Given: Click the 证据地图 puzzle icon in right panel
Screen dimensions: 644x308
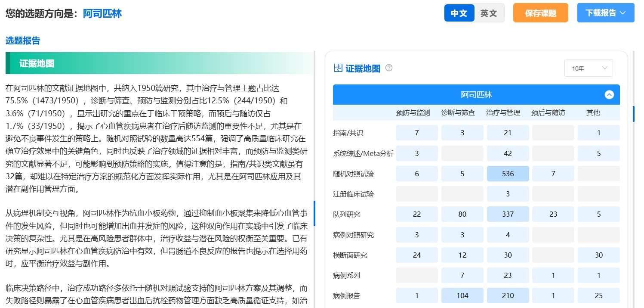Looking at the screenshot, I should point(338,68).
